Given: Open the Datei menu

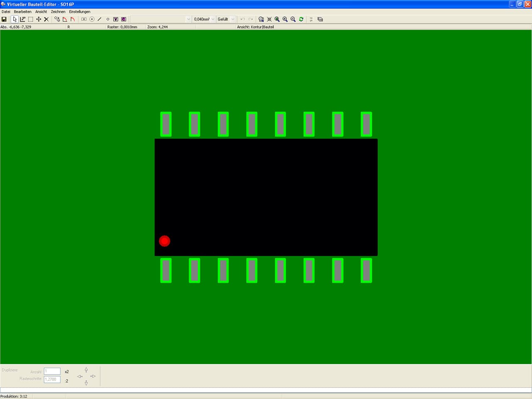Looking at the screenshot, I should coord(6,12).
